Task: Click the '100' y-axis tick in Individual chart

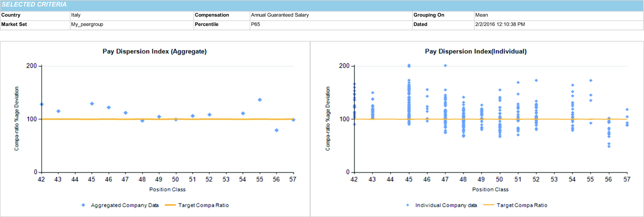Action: point(344,119)
